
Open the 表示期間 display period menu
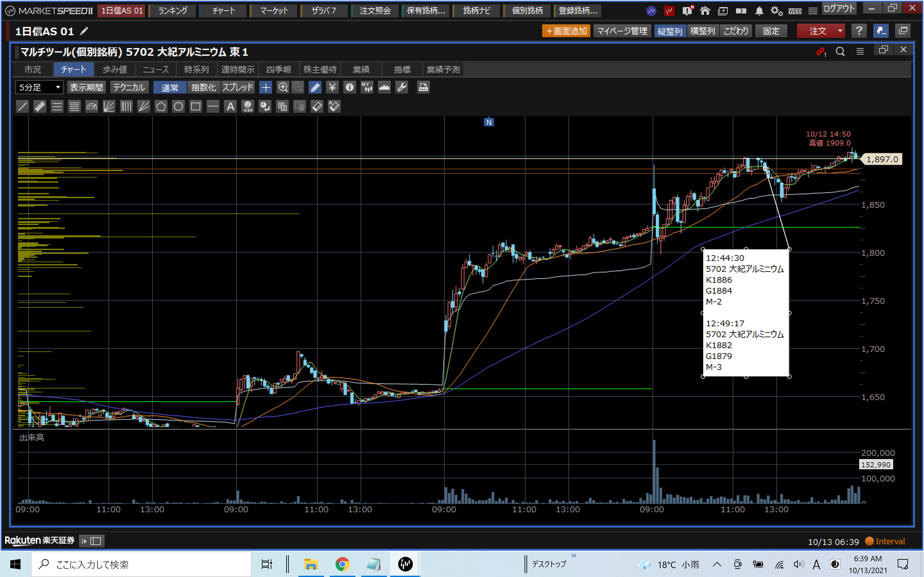(x=87, y=88)
